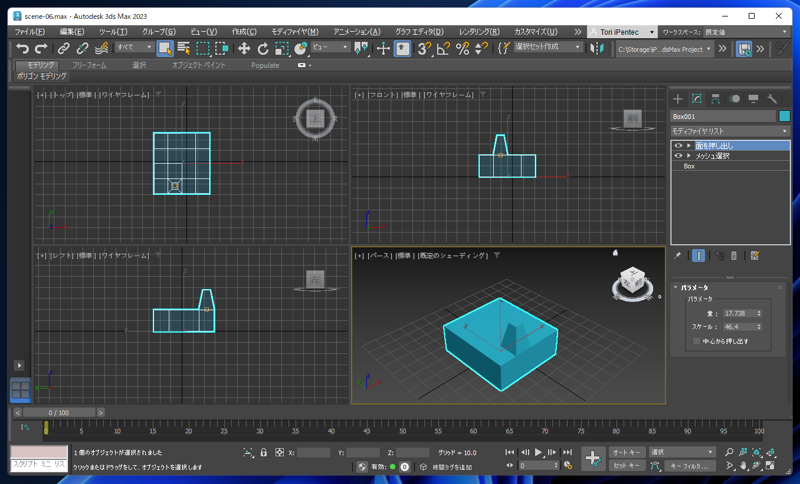The height and width of the screenshot is (484, 800).
Task: Click the ポリゴン モデリング button
Action: tap(41, 76)
